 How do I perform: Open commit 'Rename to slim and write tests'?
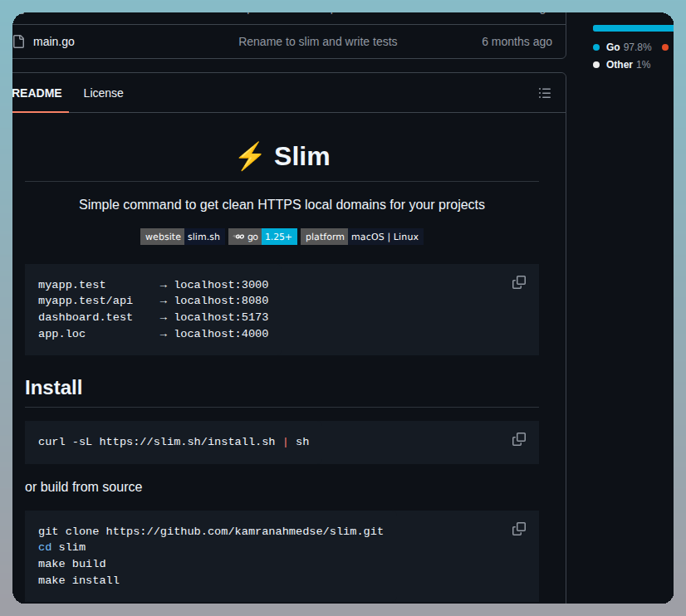point(317,42)
